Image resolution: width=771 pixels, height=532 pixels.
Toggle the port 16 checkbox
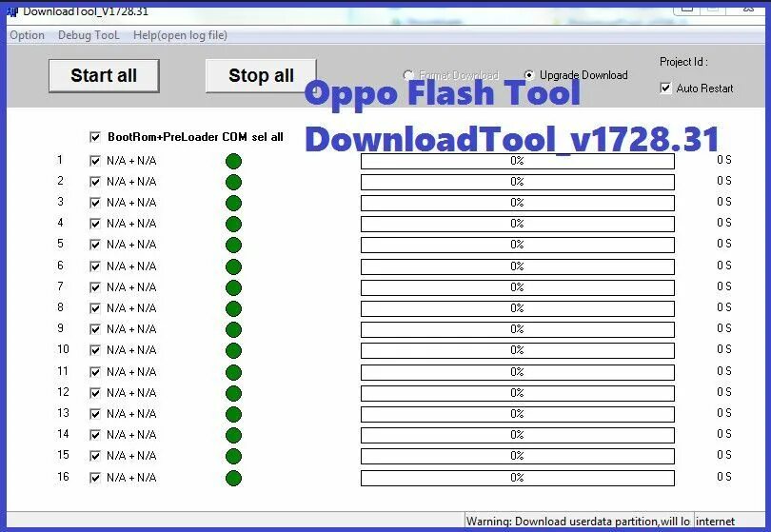click(x=95, y=478)
